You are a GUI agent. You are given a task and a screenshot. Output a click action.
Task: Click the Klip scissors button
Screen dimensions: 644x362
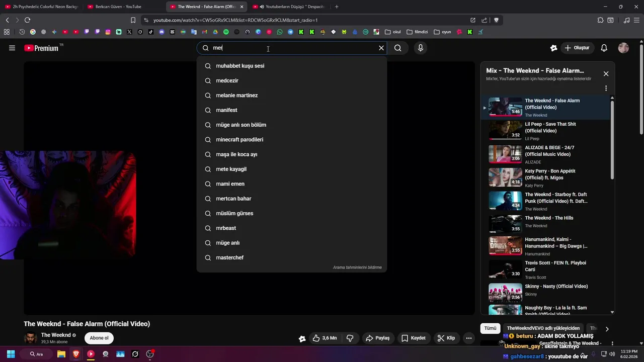coord(446,338)
